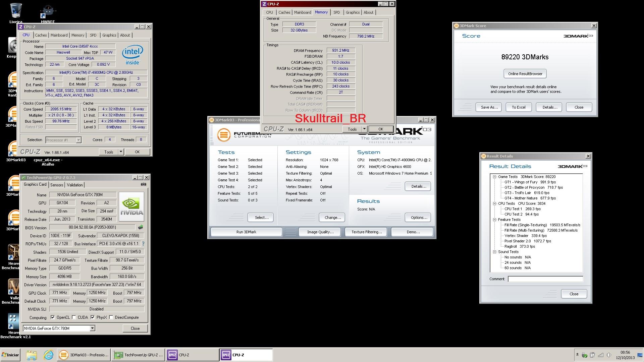Click the Comment input field in Result Details
Image resolution: width=644 pixels, height=362 pixels.
click(545, 279)
